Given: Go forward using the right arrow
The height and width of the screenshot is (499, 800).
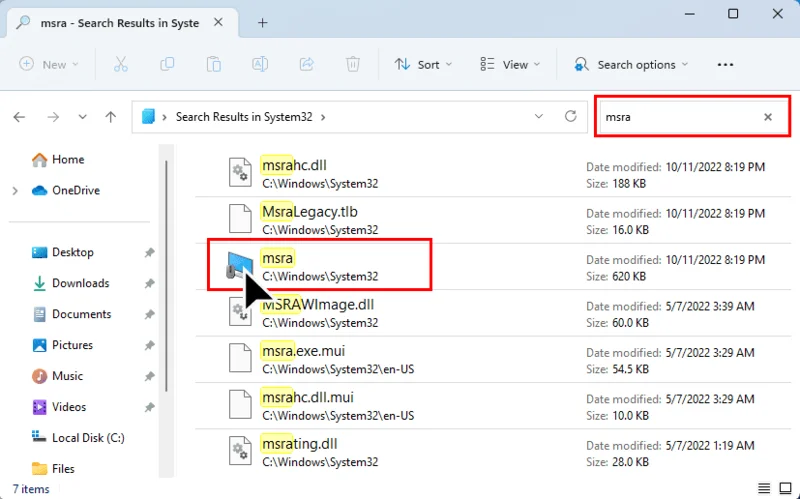Looking at the screenshot, I should coord(53,117).
